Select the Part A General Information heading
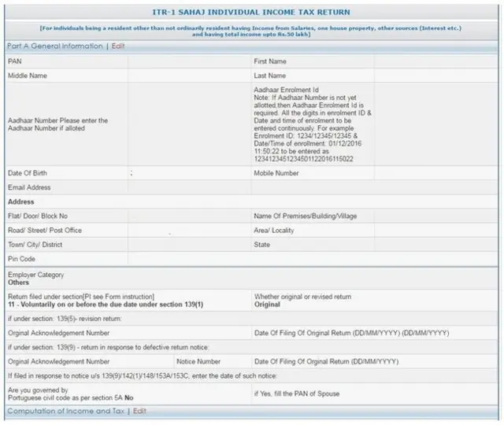 click(x=54, y=46)
